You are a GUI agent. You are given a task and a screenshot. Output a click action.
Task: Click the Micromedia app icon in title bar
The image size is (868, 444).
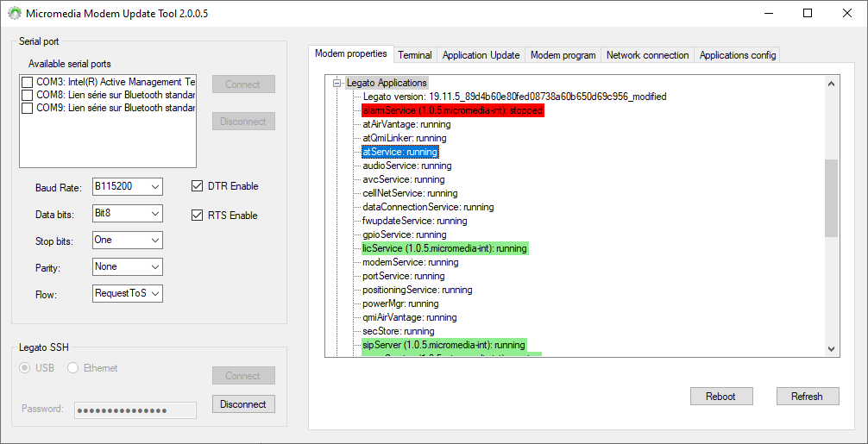15,14
